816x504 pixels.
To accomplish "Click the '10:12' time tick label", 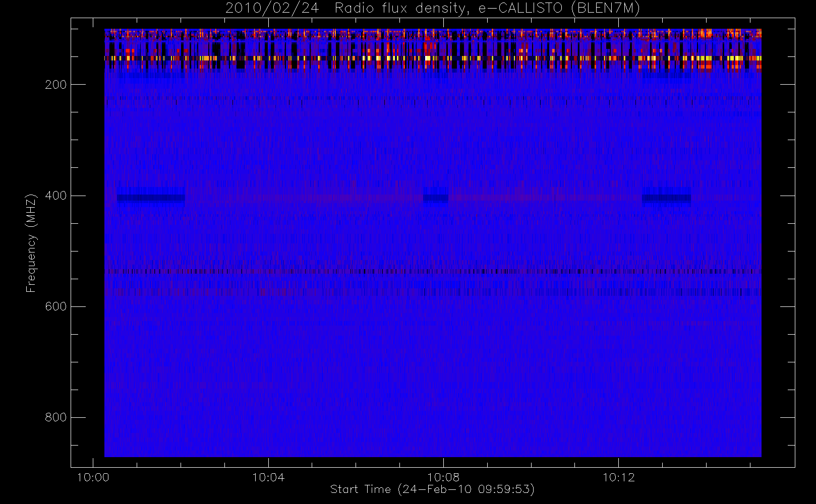I will point(619,477).
